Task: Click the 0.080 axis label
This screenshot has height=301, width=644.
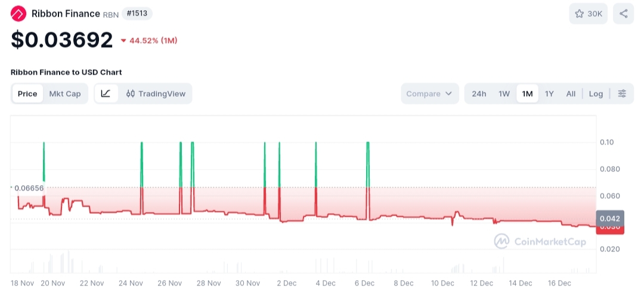Action: [609, 169]
